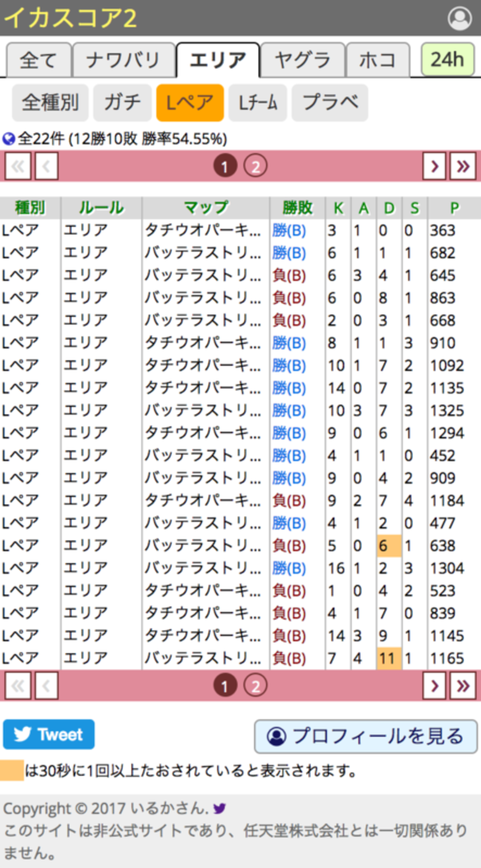The image size is (481, 868).
Task: Select page 2 in the bottom pager
Action: click(x=255, y=685)
